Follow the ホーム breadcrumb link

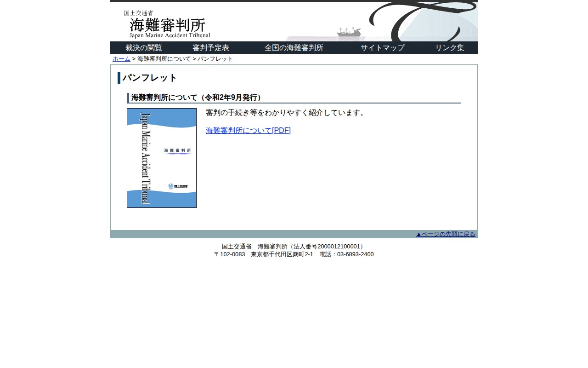click(x=121, y=59)
